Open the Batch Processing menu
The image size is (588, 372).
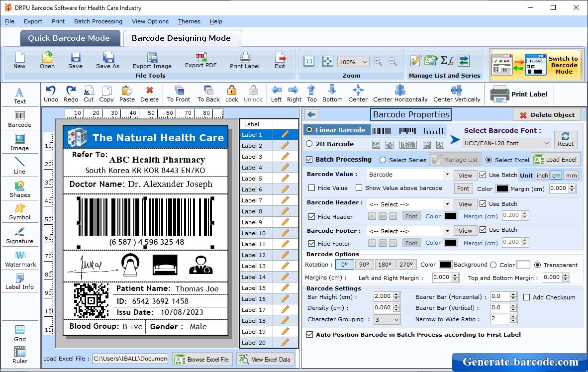click(98, 21)
